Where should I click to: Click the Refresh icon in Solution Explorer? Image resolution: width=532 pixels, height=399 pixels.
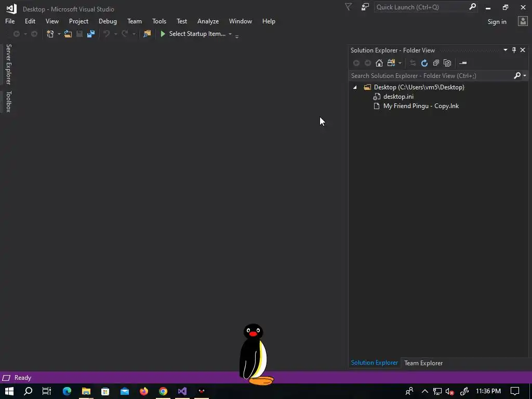pos(424,63)
